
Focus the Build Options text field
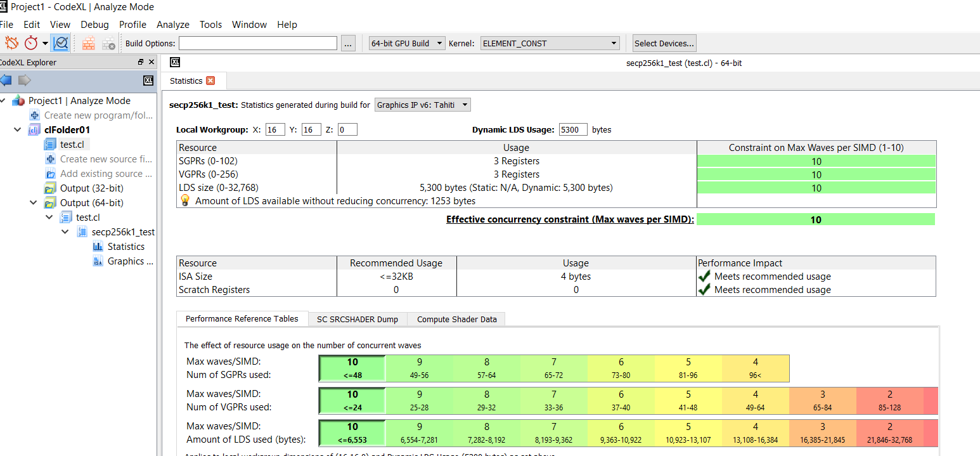pyautogui.click(x=258, y=43)
